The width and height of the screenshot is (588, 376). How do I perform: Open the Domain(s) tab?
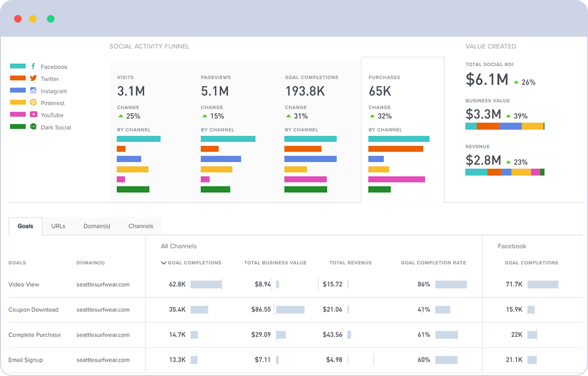(x=97, y=226)
